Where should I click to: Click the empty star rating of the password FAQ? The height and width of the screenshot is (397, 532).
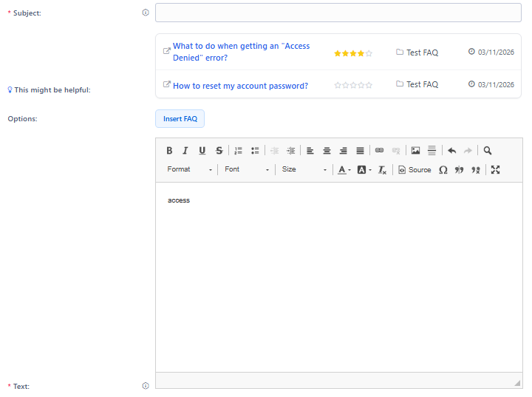click(x=353, y=85)
